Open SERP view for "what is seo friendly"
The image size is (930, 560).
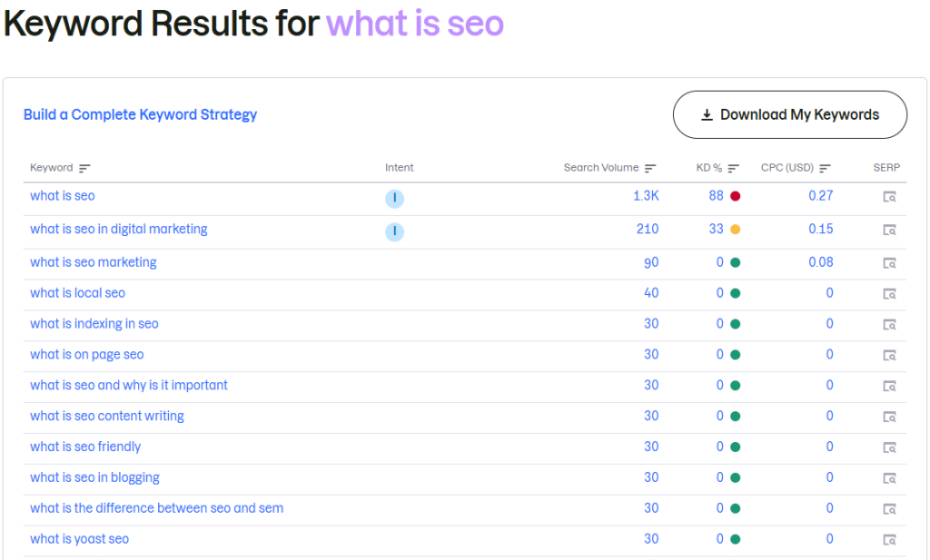point(888,447)
